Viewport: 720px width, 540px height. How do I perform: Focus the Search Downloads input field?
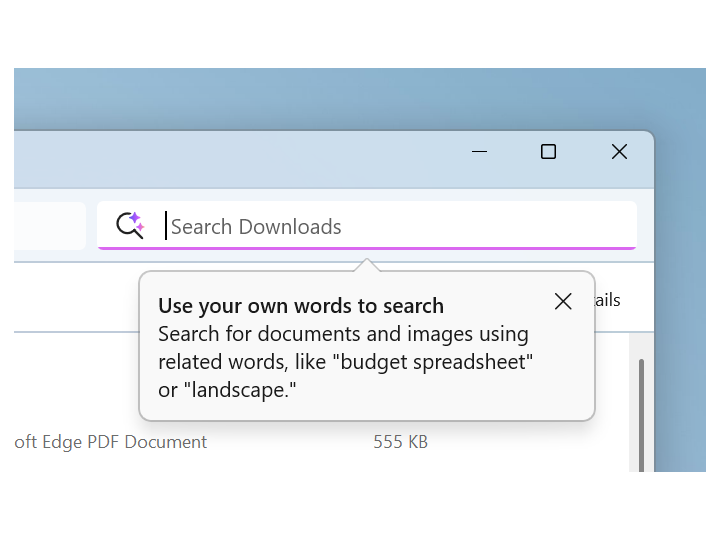click(x=366, y=225)
